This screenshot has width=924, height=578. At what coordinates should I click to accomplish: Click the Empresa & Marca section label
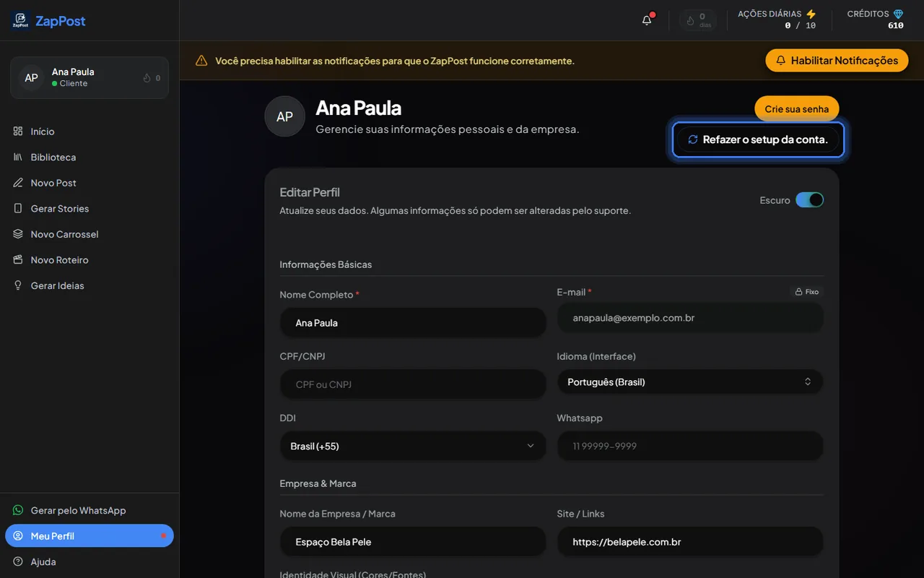pyautogui.click(x=318, y=483)
